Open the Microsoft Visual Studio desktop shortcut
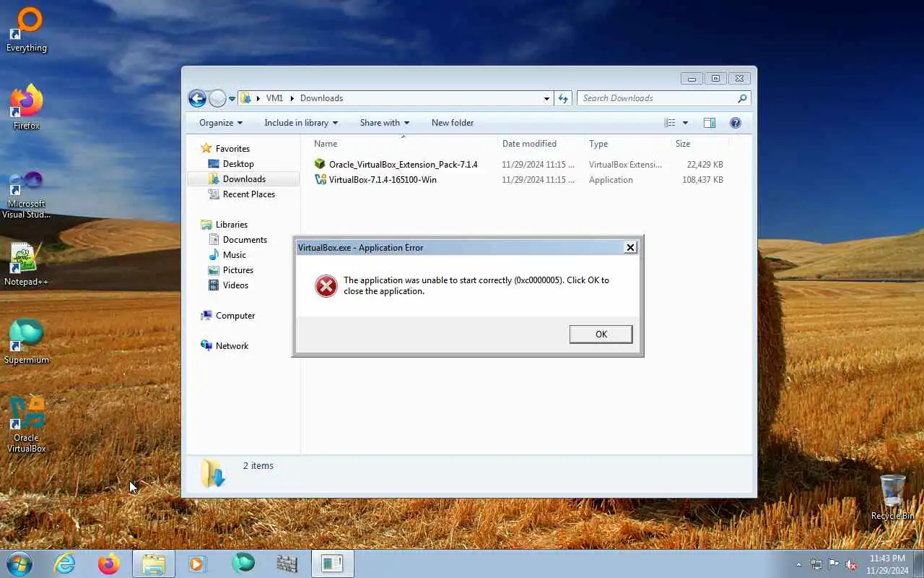The height and width of the screenshot is (578, 924). [x=27, y=195]
